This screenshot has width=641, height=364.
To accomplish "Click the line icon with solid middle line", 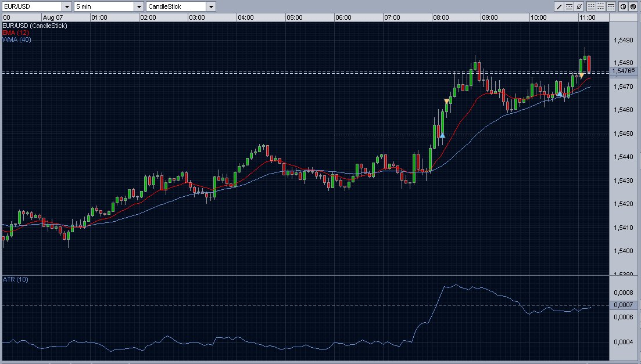I will (600, 6).
